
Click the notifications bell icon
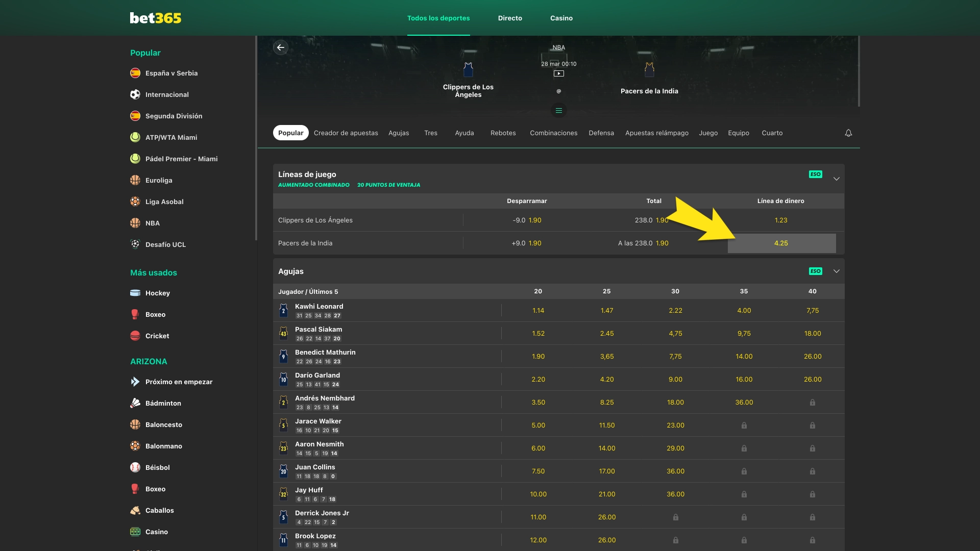tap(848, 133)
